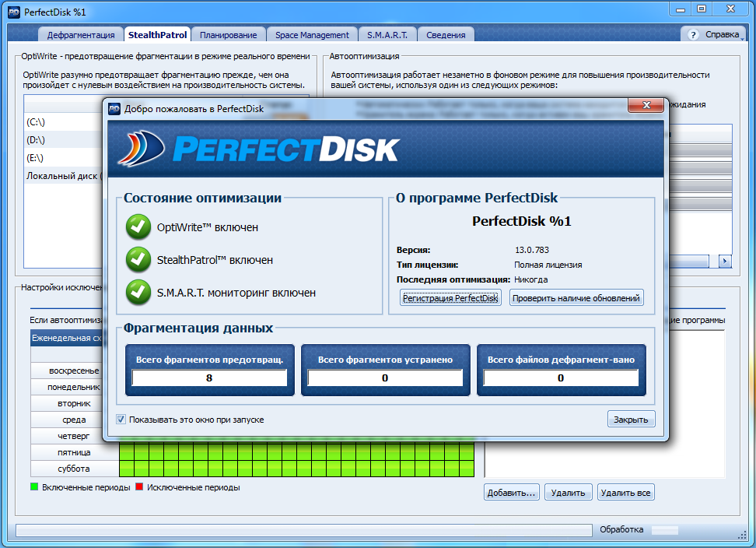This screenshot has width=756, height=548.
Task: Click the Закрыть button in the welcome dialog
Action: 631,420
